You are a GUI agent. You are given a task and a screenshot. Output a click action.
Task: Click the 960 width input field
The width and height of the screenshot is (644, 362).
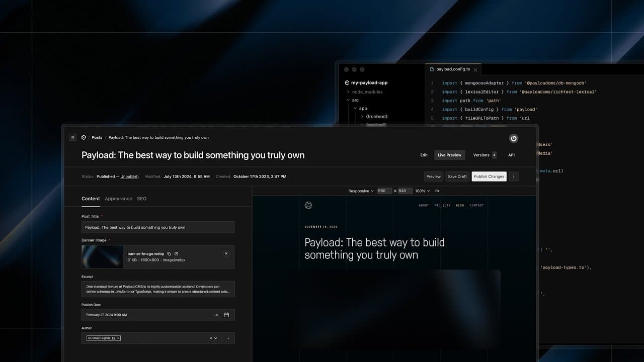(x=383, y=191)
